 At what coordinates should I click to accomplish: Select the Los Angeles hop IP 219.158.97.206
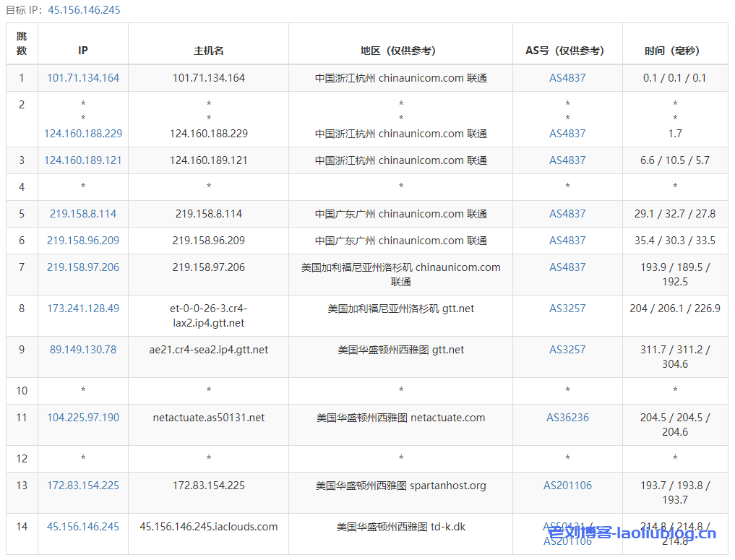[82, 267]
